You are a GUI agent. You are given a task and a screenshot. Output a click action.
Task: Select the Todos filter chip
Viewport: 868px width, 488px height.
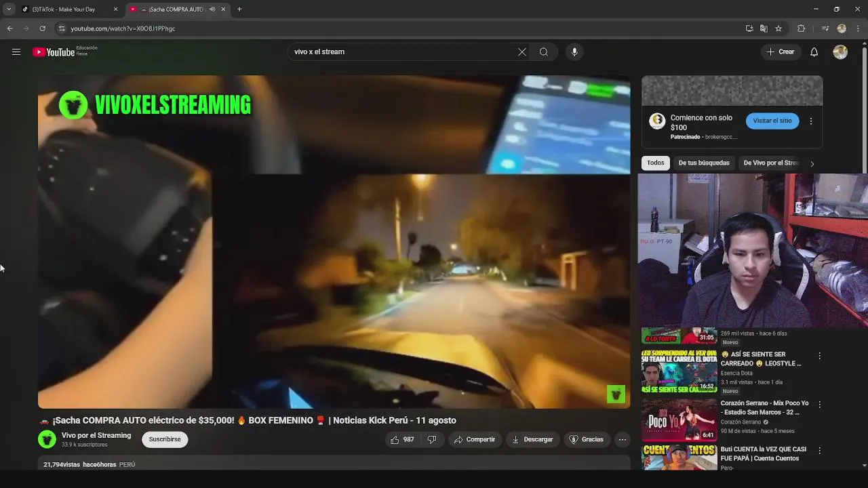(x=656, y=163)
